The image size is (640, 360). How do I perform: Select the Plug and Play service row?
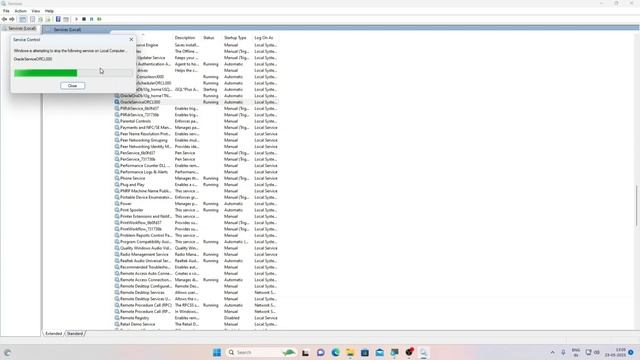coord(196,184)
